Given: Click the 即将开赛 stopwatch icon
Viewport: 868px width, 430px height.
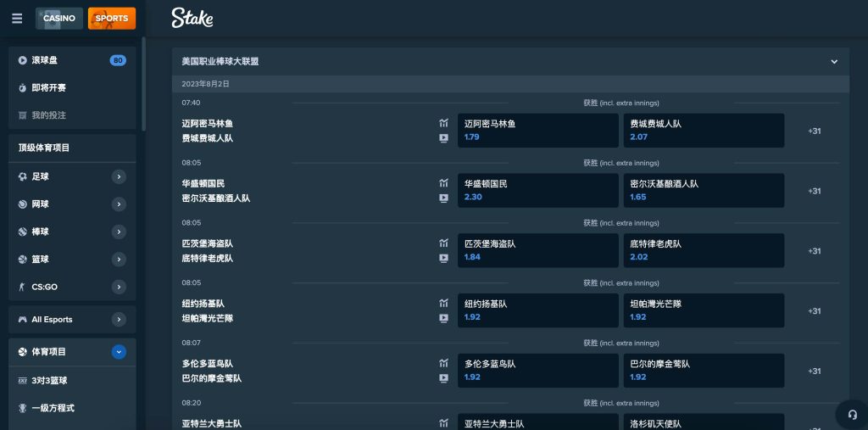Looking at the screenshot, I should pos(22,88).
